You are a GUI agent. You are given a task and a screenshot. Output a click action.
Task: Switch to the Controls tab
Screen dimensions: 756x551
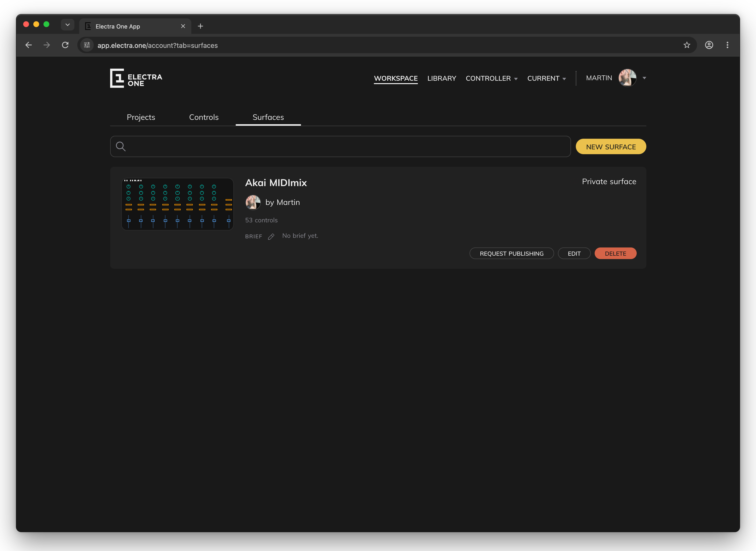coord(204,117)
